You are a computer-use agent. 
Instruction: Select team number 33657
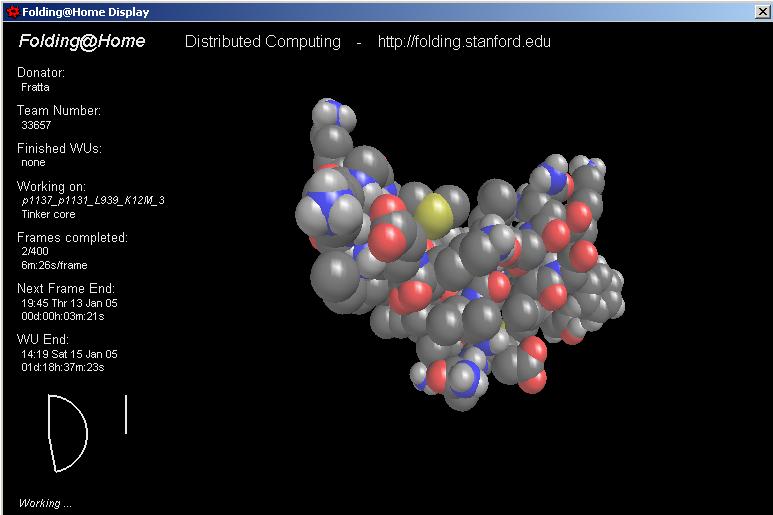click(36, 125)
